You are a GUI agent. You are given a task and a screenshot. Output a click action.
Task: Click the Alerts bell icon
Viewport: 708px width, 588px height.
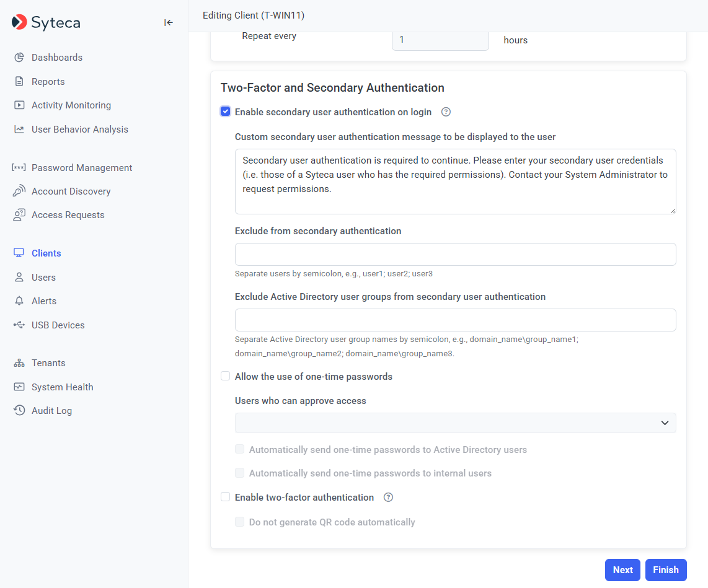[x=19, y=301]
